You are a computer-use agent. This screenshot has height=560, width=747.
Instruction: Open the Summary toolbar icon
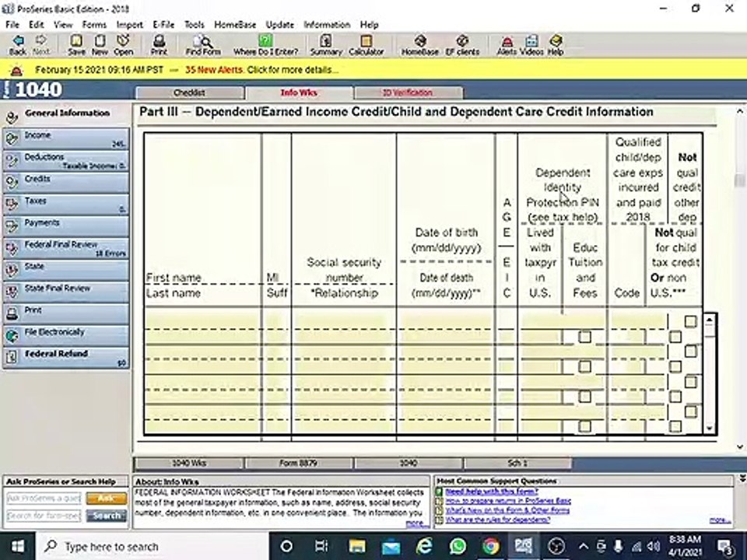[326, 45]
